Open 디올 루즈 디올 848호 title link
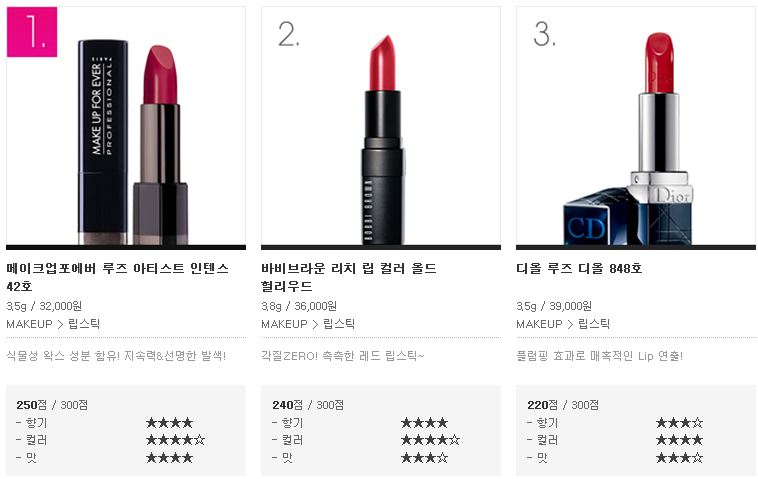This screenshot has height=479, width=758. [579, 268]
